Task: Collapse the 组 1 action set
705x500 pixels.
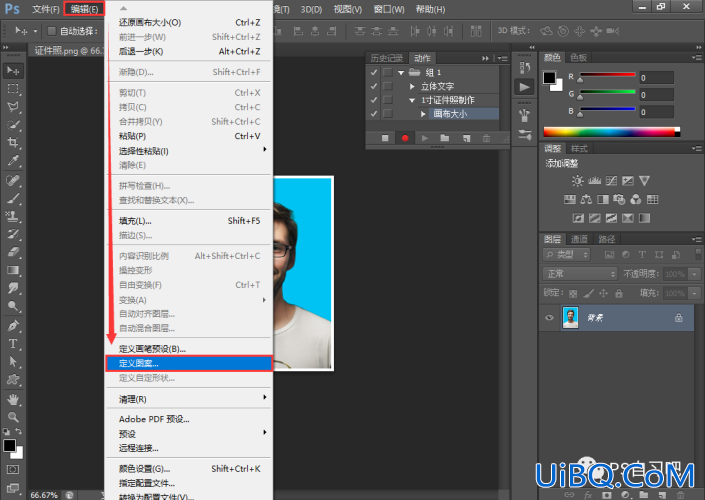Action: pos(401,72)
